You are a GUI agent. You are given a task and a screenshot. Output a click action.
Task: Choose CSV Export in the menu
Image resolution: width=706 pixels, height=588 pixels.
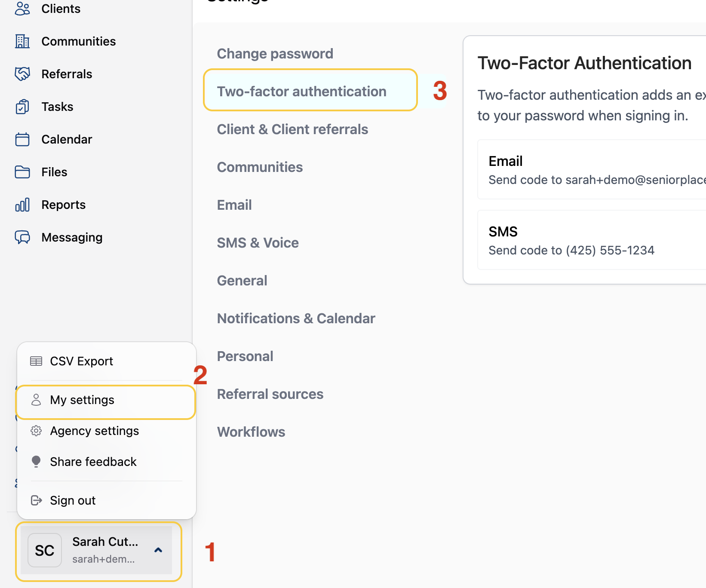[x=81, y=361]
